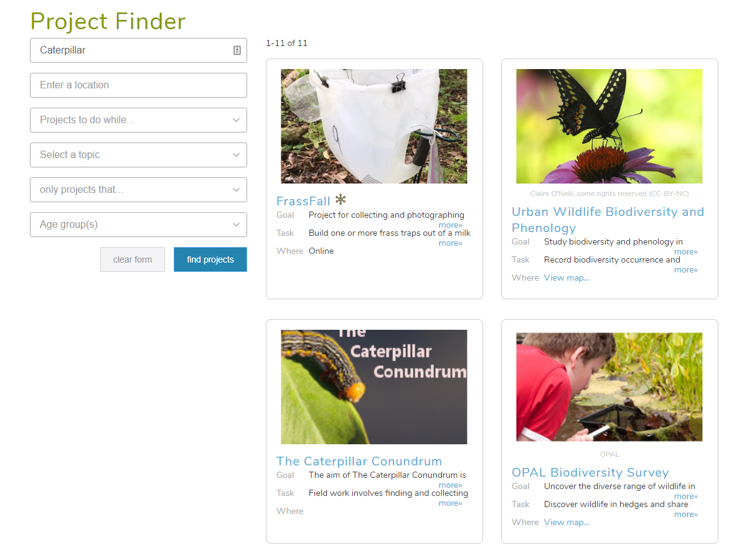Screen dimensions: 747x560
Task: Open the OPAL Biodiversity Survey title link
Action: 590,472
